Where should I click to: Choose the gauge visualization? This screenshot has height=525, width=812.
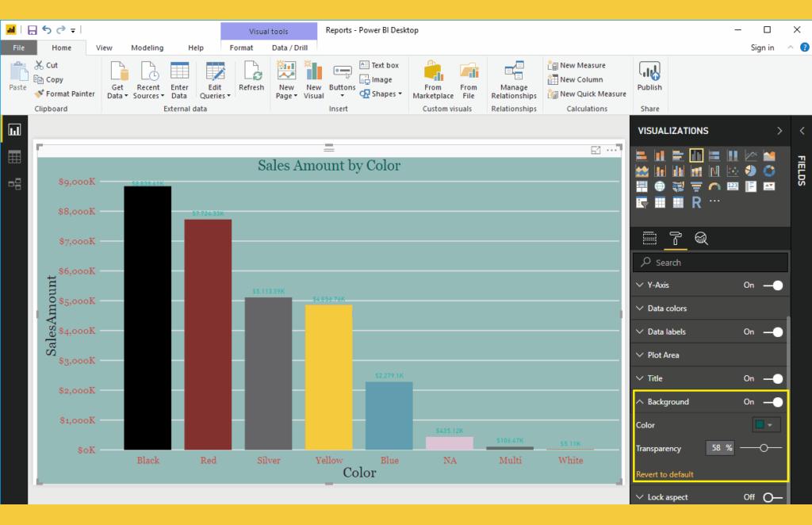pyautogui.click(x=714, y=186)
